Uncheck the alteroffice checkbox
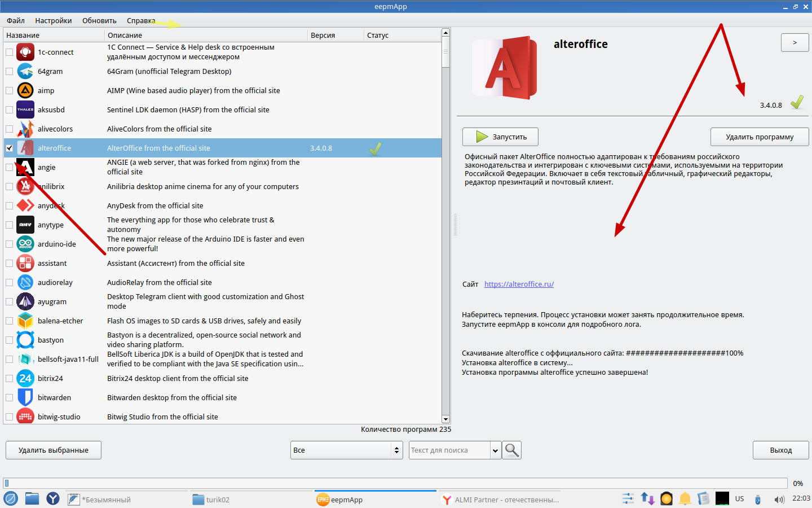The image size is (812, 508). coord(9,148)
